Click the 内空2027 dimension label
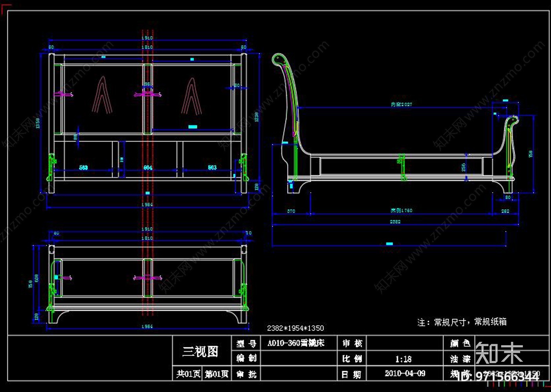Image resolution: width=551 pixels, height=392 pixels. coord(402,104)
